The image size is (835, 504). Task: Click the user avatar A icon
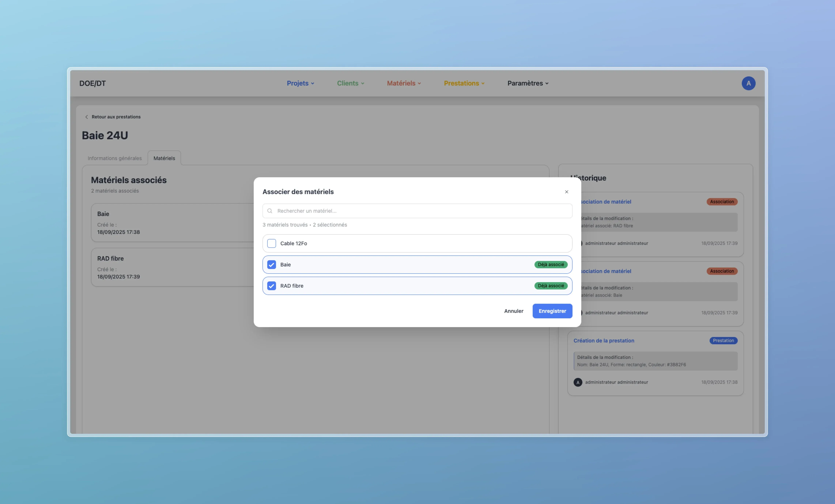tap(748, 83)
